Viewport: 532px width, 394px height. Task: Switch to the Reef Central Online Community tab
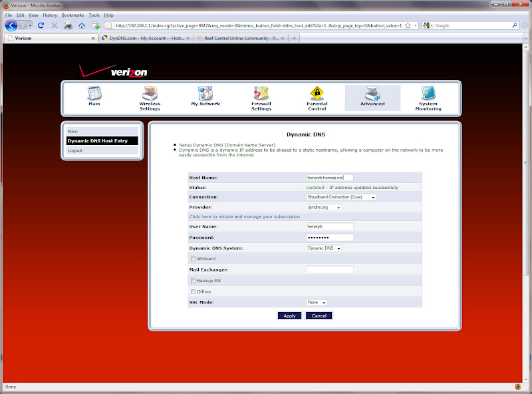[x=241, y=38]
